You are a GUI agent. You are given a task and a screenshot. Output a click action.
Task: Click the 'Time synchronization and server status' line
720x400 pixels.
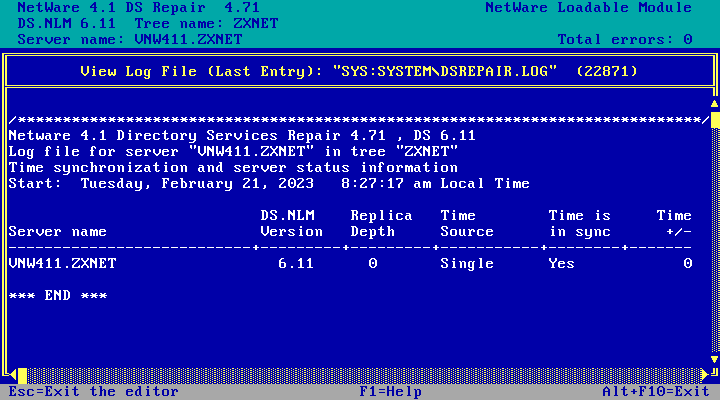tap(233, 168)
